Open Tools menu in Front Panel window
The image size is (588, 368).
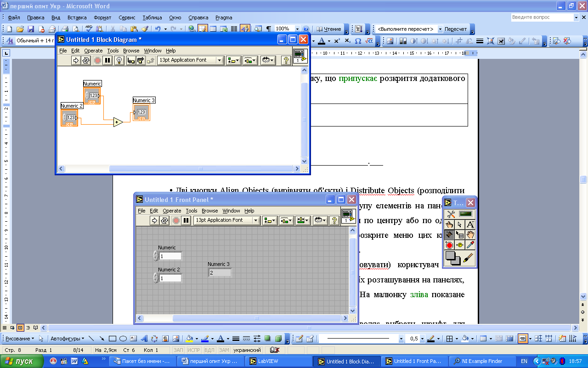(192, 211)
